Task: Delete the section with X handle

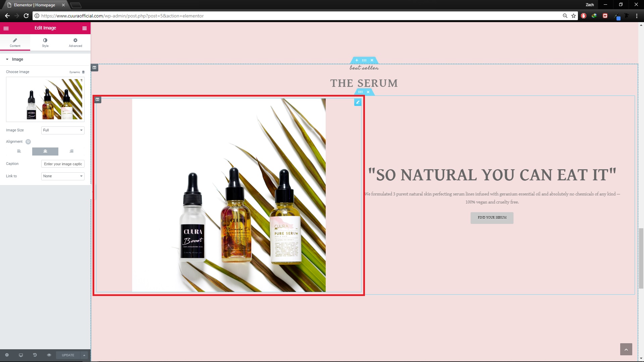Action: (372, 60)
